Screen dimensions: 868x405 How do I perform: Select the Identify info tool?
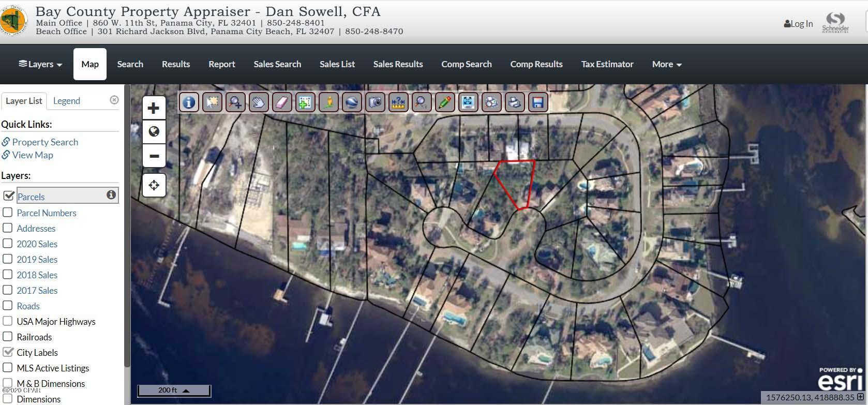click(189, 102)
